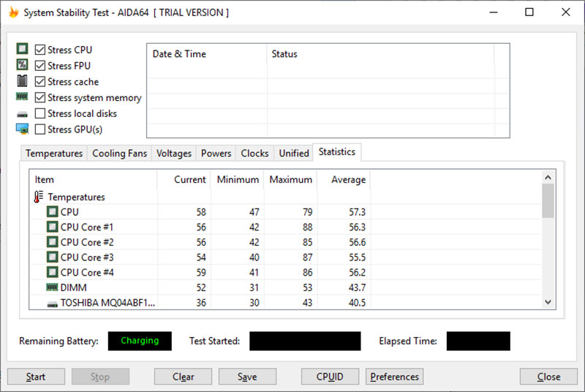Select the CPU Core #3 row label

point(86,257)
